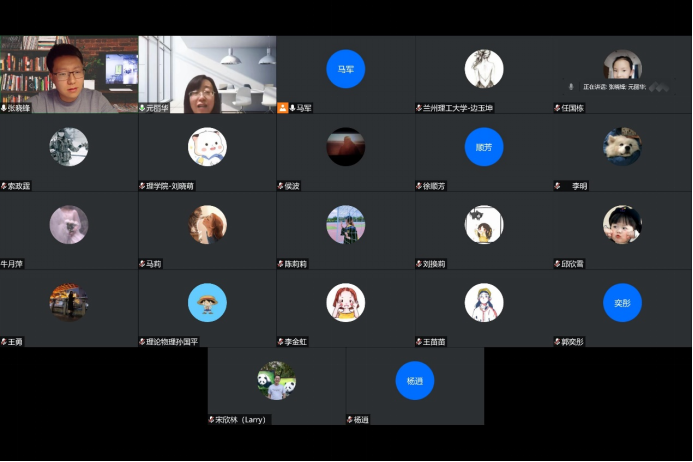Click the red sunset avatar of 侯波

(x=346, y=147)
